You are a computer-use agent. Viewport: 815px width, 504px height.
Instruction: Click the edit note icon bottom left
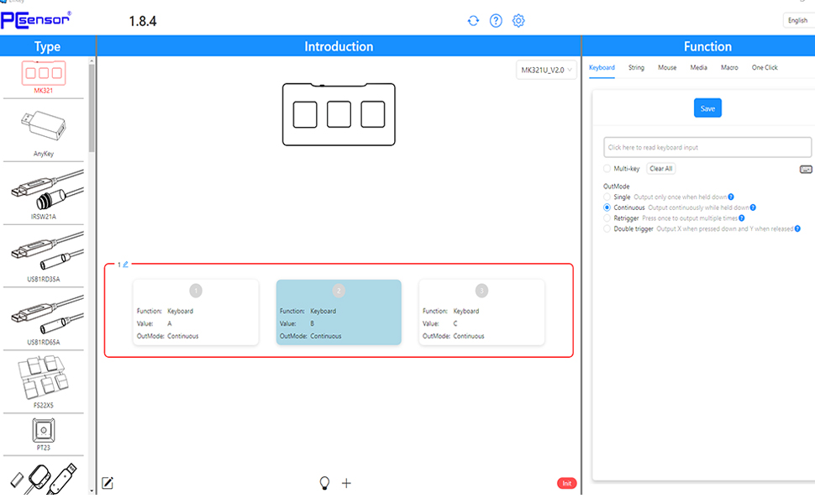pyautogui.click(x=108, y=483)
